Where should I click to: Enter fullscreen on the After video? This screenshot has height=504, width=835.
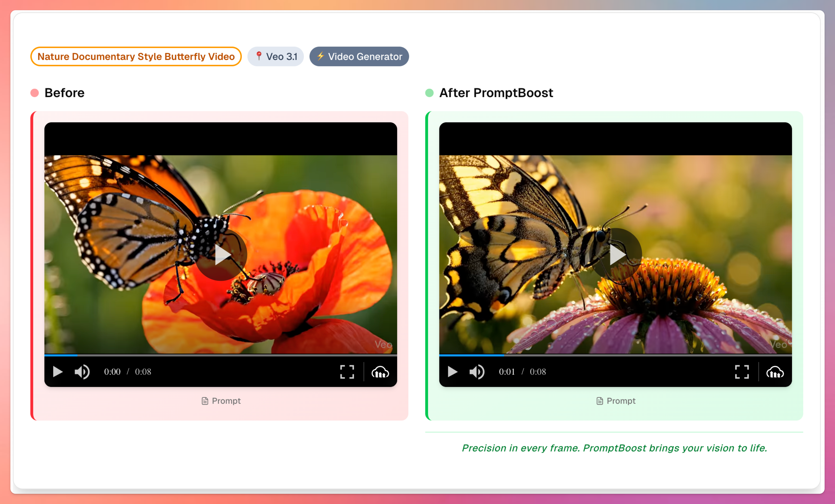pos(742,371)
